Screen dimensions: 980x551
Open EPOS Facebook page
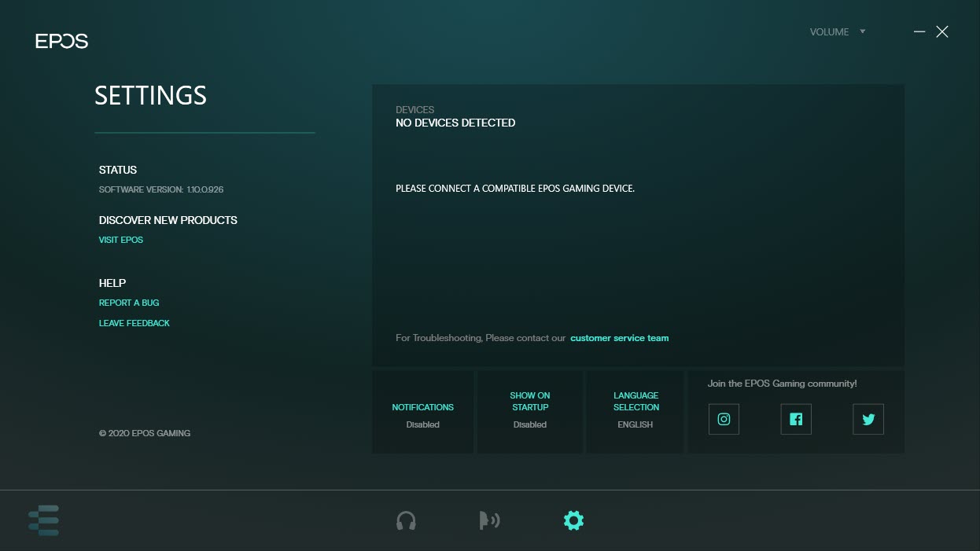click(x=796, y=419)
